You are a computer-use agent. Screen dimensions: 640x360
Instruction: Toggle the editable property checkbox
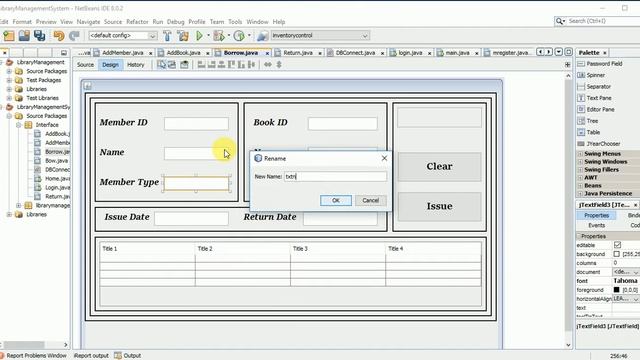pyautogui.click(x=617, y=245)
